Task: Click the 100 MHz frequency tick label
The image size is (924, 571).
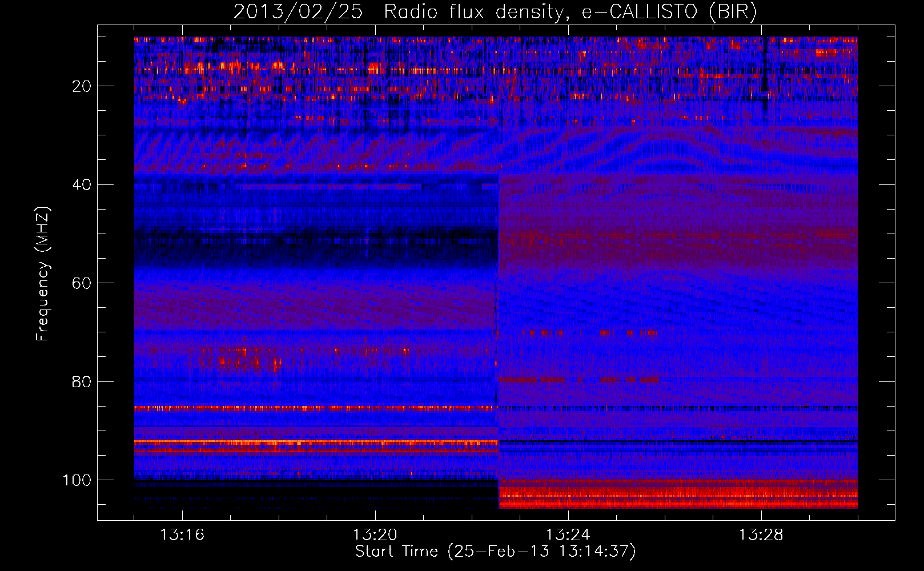Action: [x=77, y=480]
